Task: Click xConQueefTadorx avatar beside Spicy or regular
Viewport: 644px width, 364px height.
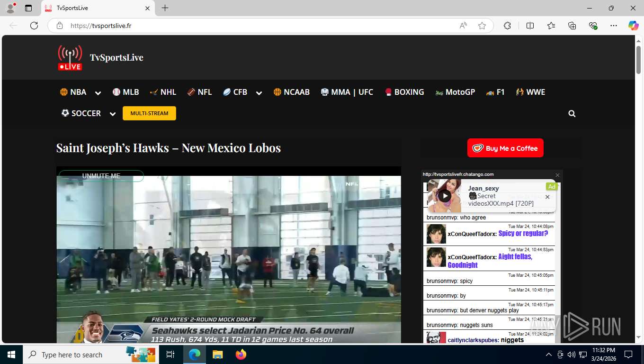Action: tap(436, 234)
